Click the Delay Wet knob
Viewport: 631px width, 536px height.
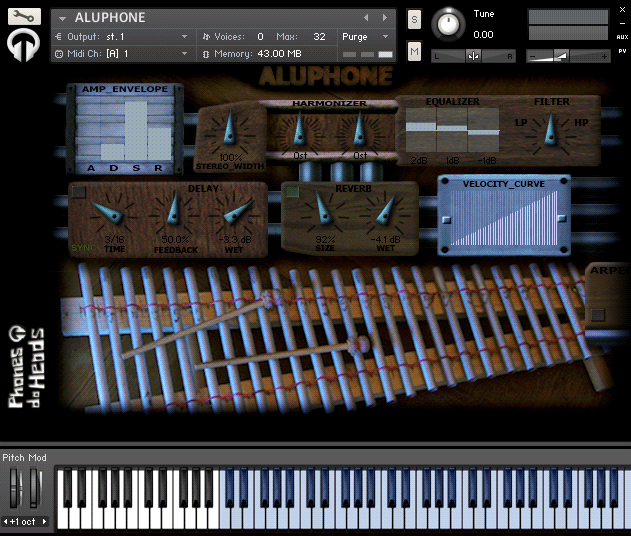234,214
